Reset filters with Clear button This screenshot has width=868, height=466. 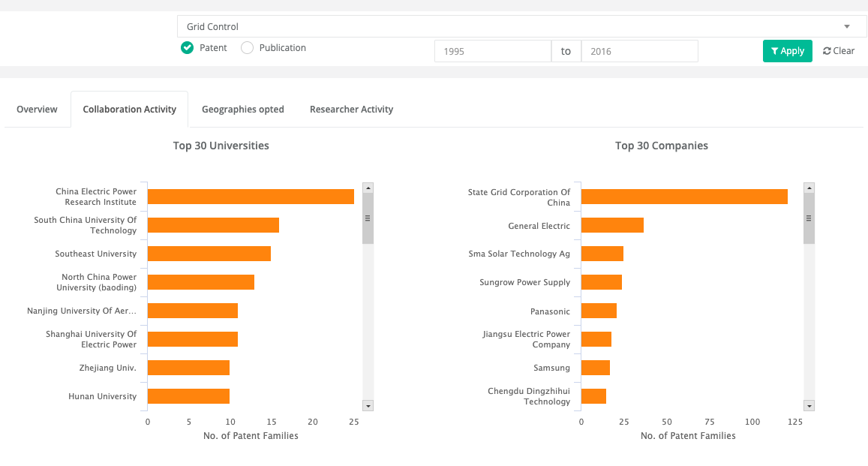[839, 51]
